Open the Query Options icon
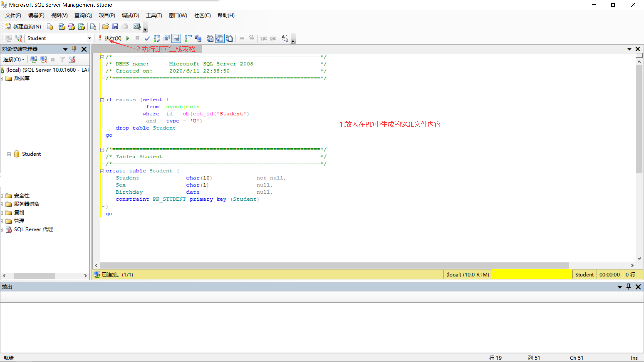Screen dimensions: 644x362 pyautogui.click(x=167, y=38)
